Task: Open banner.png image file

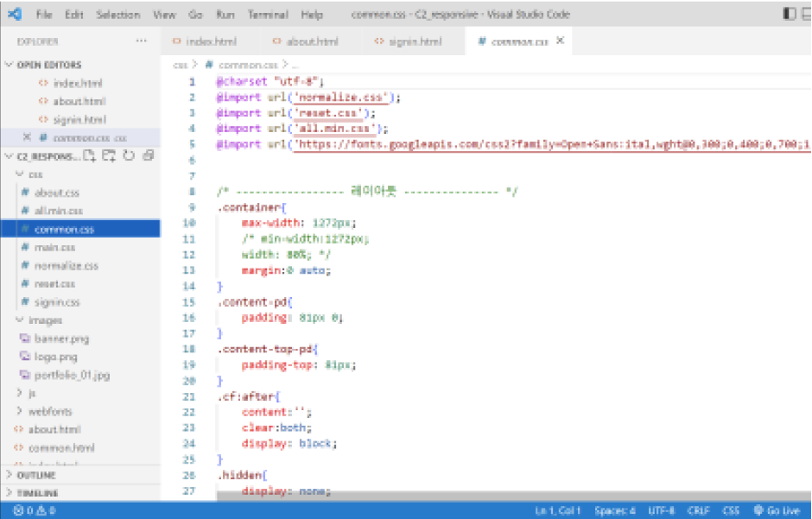Action: point(61,339)
